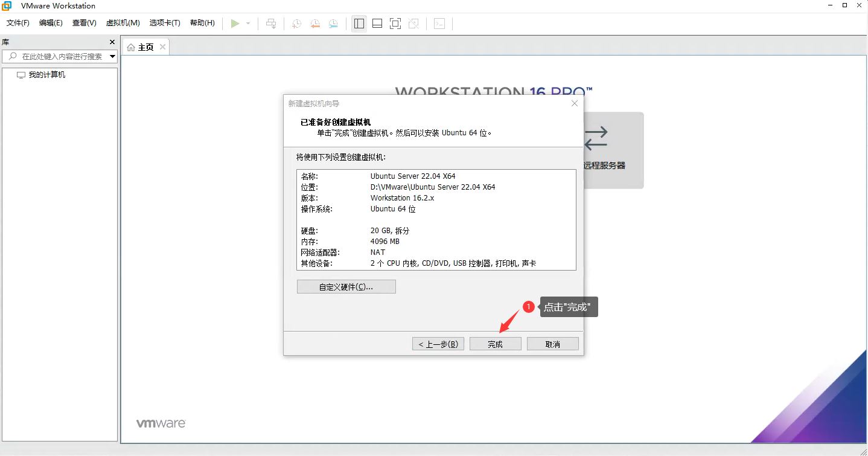Click the send Ctrl+Alt+Del toolbar icon
Image resolution: width=868 pixels, height=456 pixels.
(x=272, y=24)
